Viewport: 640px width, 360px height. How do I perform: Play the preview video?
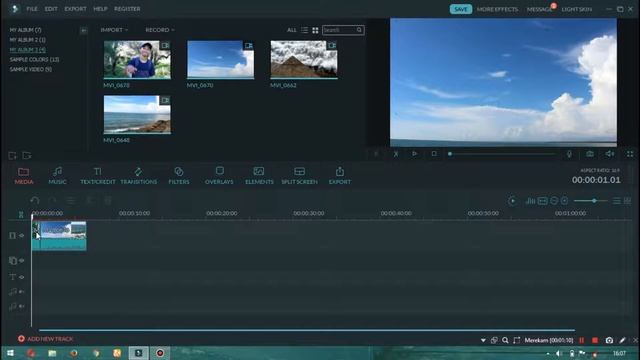414,154
